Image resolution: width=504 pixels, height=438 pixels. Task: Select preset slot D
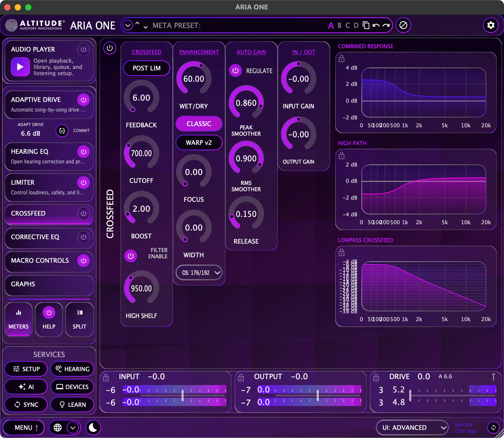(356, 25)
